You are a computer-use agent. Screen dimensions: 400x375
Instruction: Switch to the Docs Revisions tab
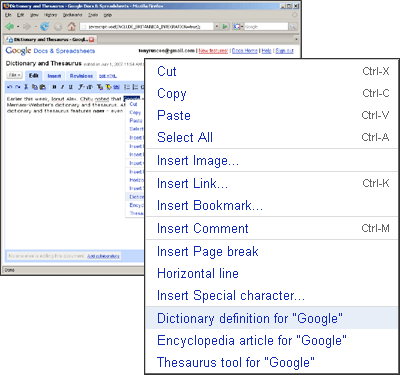click(x=81, y=76)
